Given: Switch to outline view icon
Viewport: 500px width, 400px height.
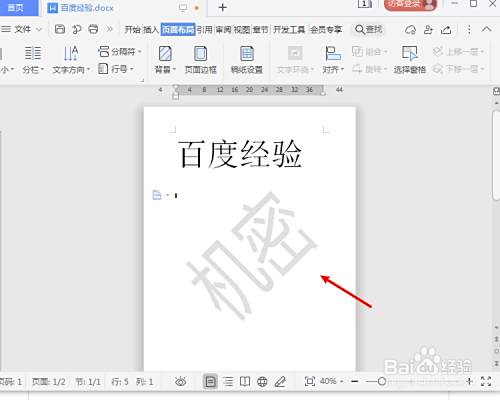Looking at the screenshot, I should 228,381.
